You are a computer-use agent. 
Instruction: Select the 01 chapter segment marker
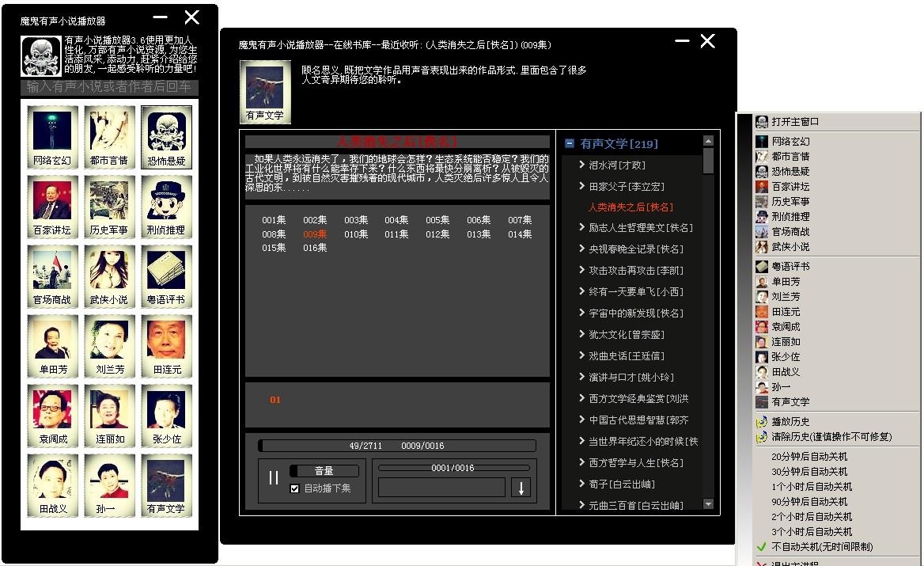pos(275,400)
